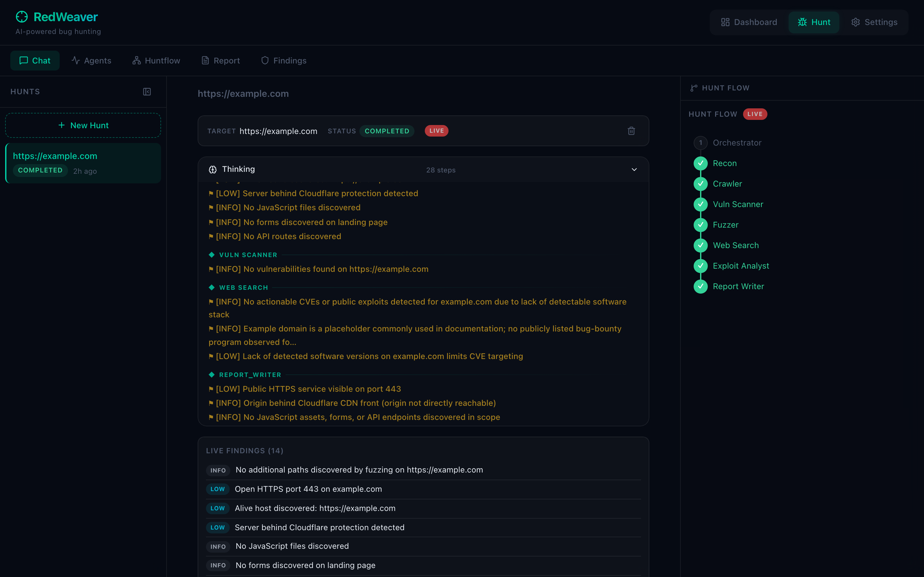Click the RedWeaver crosshair logo icon
The image size is (924, 577).
[x=22, y=17]
